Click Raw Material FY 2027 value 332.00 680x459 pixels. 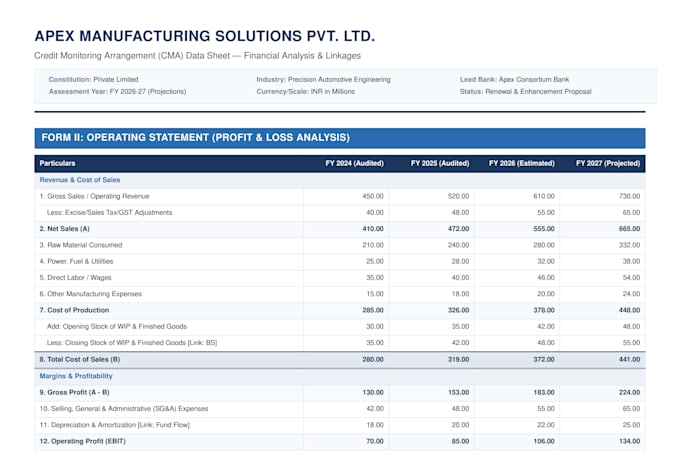coord(629,245)
